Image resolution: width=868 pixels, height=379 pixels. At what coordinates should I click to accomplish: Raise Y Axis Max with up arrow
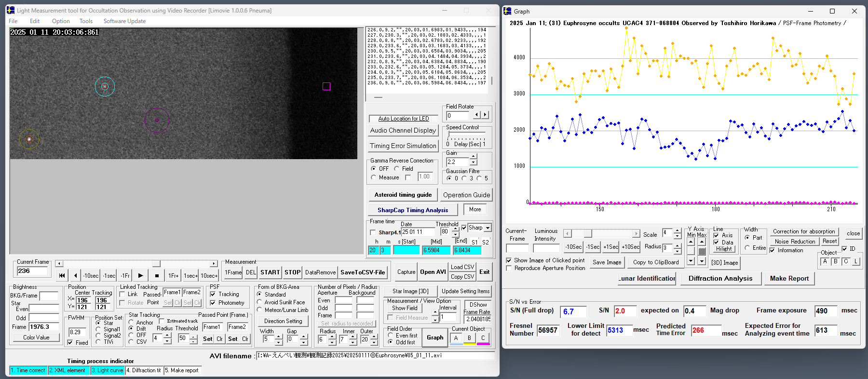point(702,242)
